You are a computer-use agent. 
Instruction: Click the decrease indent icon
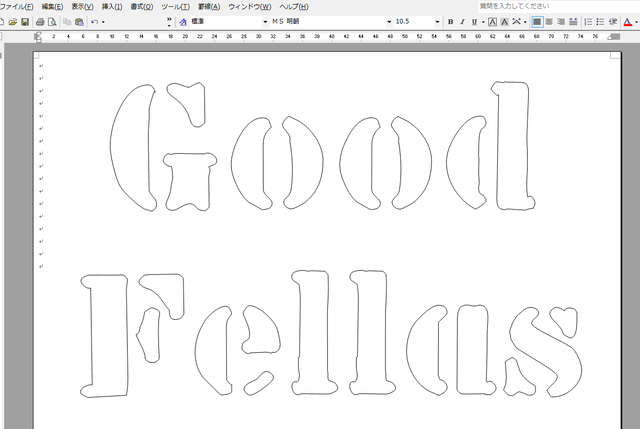pos(612,22)
